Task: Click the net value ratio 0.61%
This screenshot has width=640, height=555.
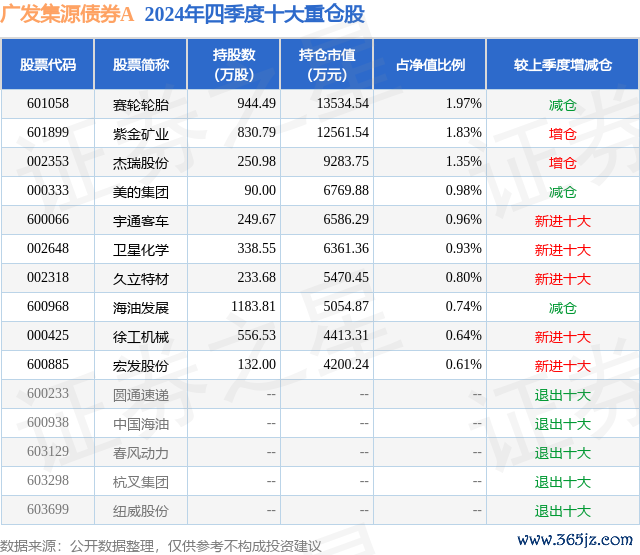Action: coord(463,364)
